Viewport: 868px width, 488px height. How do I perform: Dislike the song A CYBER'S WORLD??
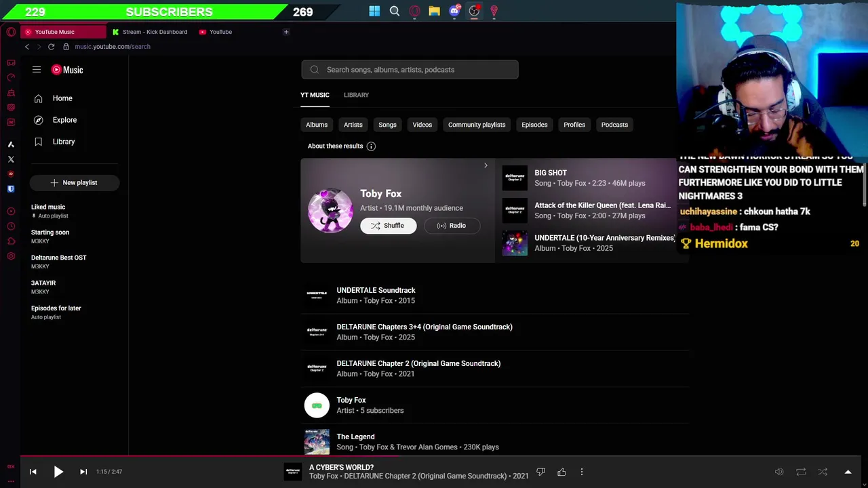click(x=540, y=472)
